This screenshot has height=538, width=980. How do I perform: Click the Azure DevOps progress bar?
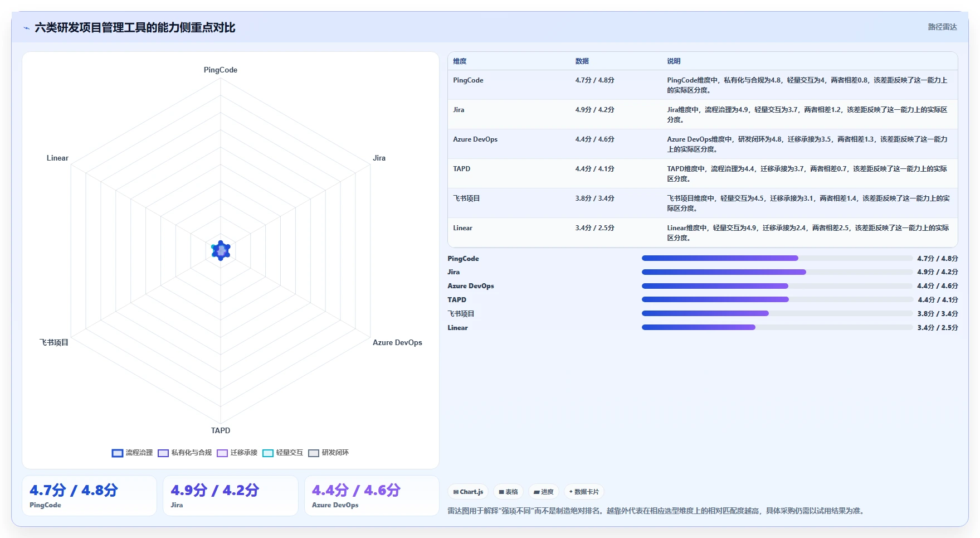[x=777, y=286]
